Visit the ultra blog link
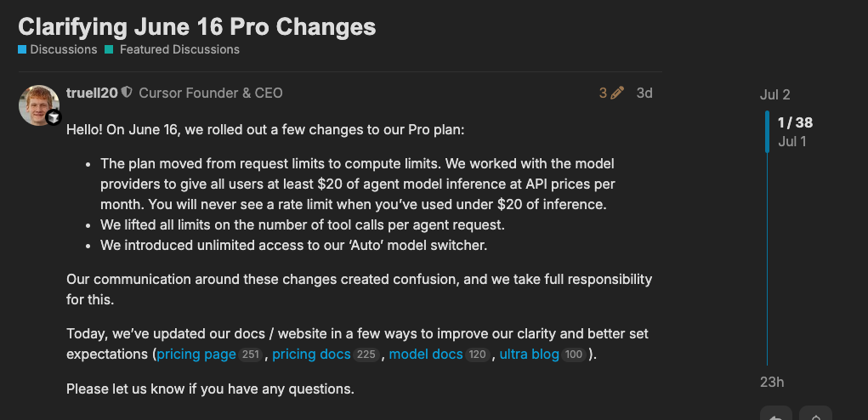This screenshot has height=420, width=868. [529, 355]
